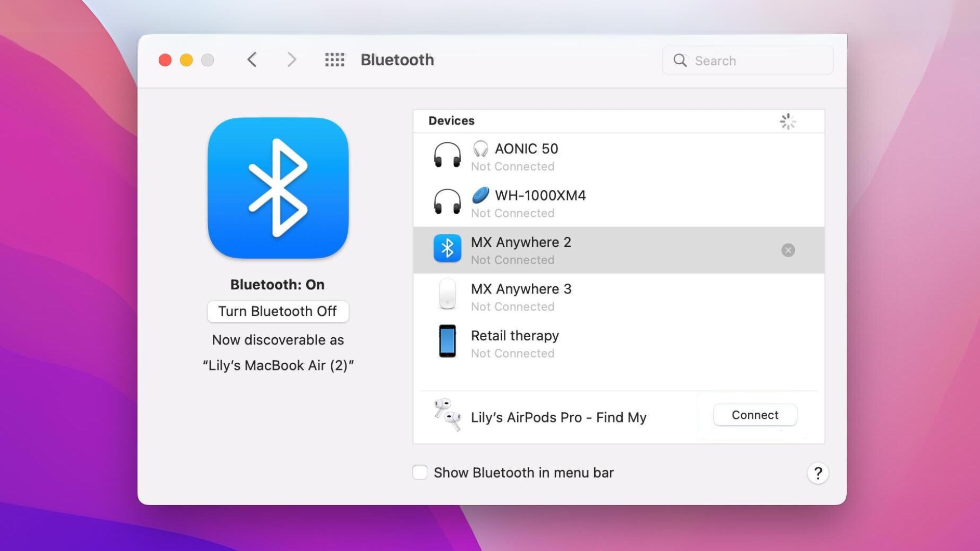
Task: Connect Lily's AirPods Pro
Action: tap(755, 415)
